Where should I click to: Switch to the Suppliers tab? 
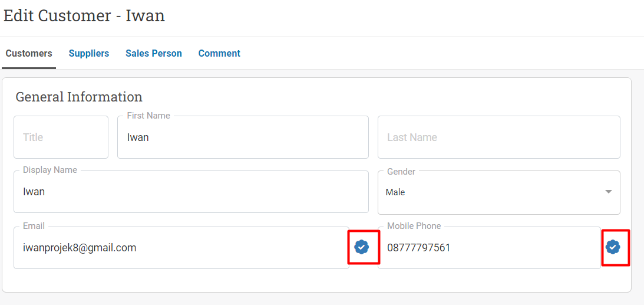point(89,54)
